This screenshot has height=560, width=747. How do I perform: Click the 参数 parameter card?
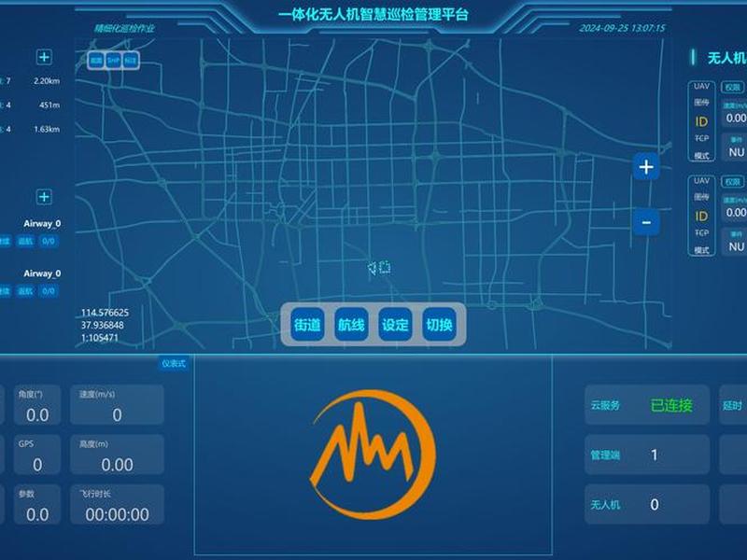(37, 504)
